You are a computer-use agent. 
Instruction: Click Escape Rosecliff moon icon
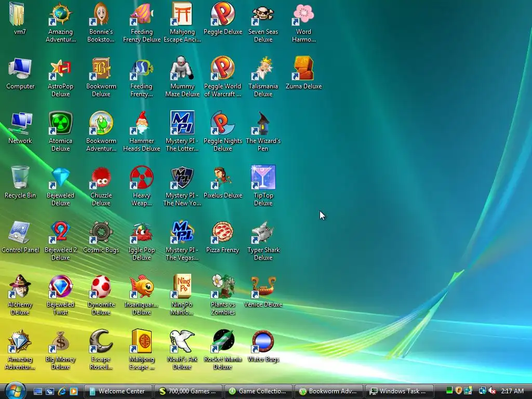(101, 341)
